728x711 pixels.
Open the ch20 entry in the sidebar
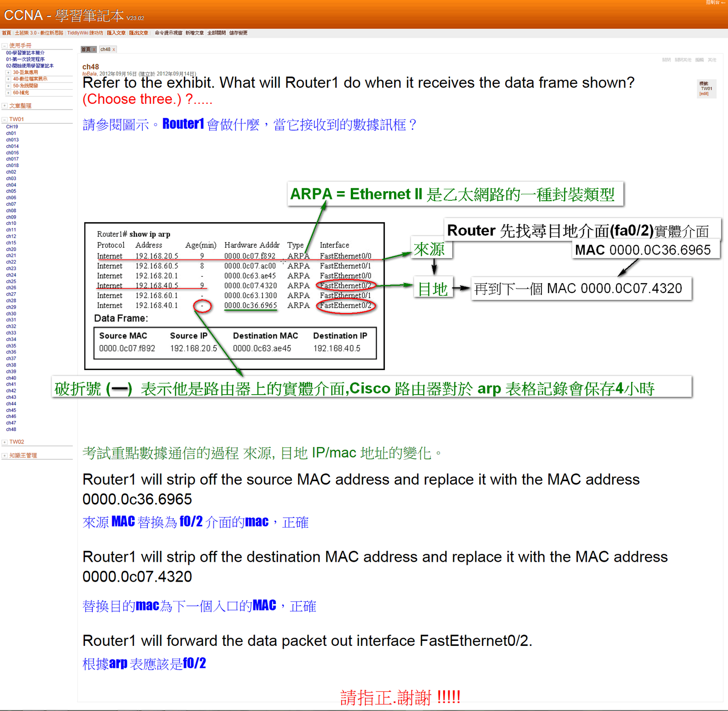tap(11, 249)
